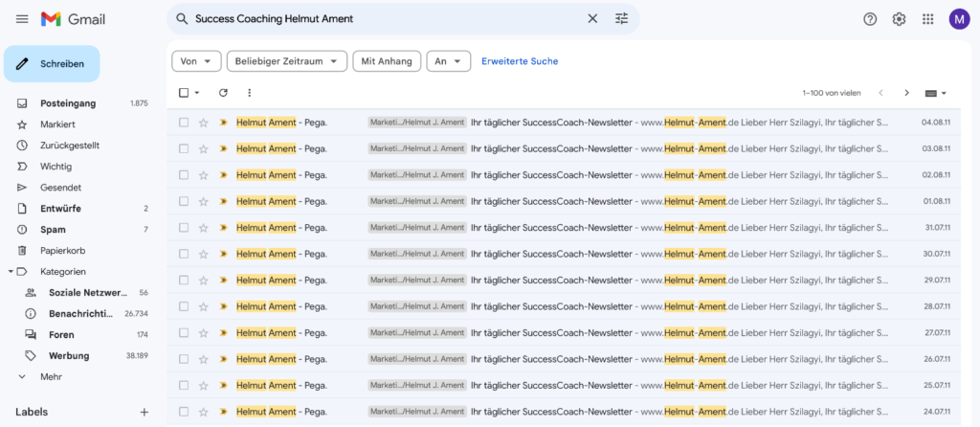Open the newsletter email dated 28.07.11

point(564,306)
